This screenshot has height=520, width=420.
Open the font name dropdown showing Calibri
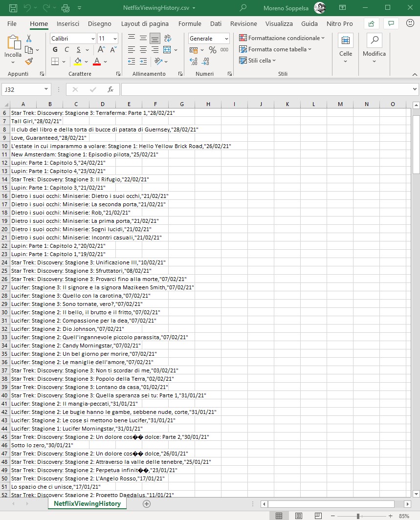(73, 39)
